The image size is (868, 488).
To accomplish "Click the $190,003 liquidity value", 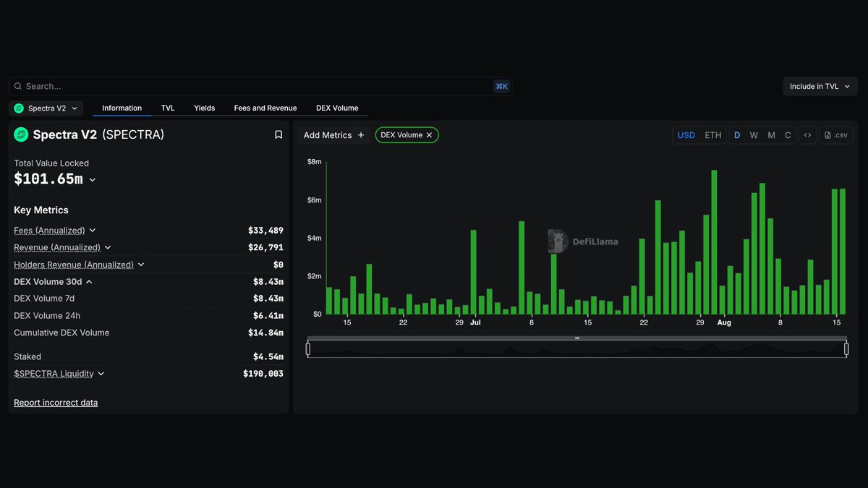I will pos(263,374).
